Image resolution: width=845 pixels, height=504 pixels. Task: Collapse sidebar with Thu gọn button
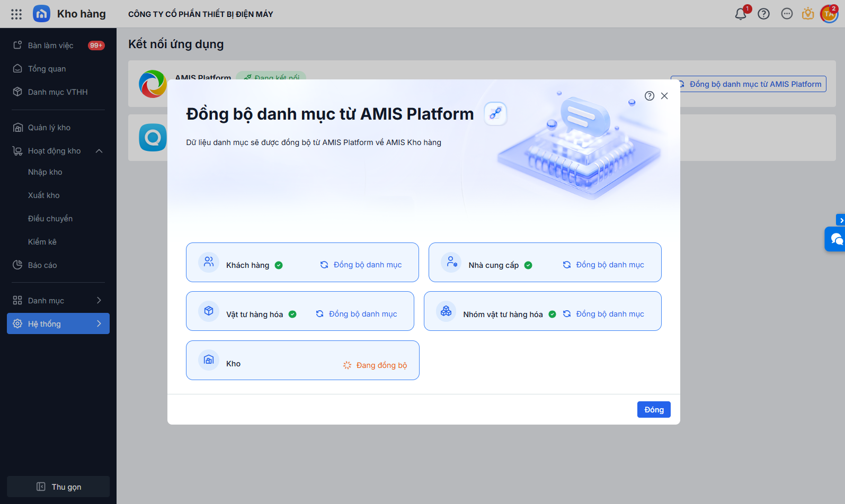point(58,487)
